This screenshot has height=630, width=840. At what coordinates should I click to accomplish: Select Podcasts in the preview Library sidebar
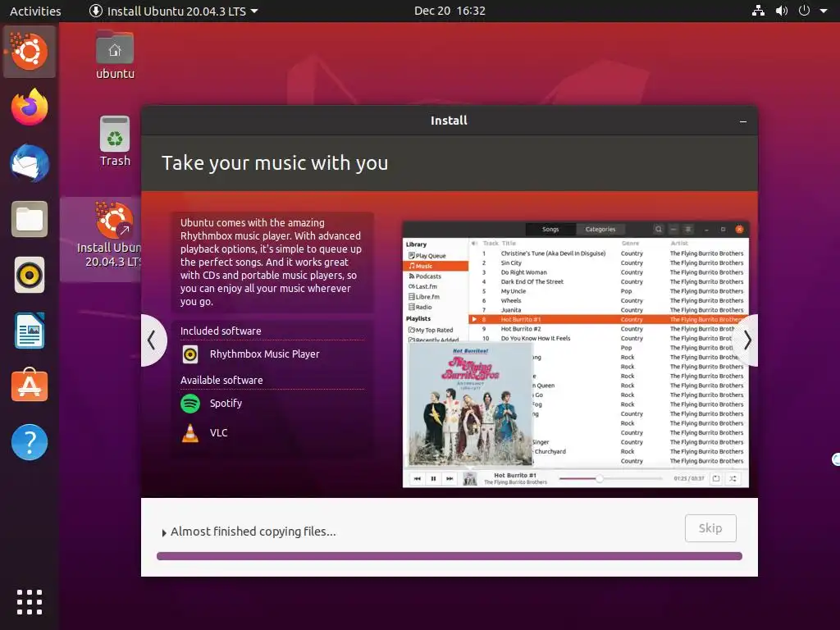pyautogui.click(x=436, y=276)
